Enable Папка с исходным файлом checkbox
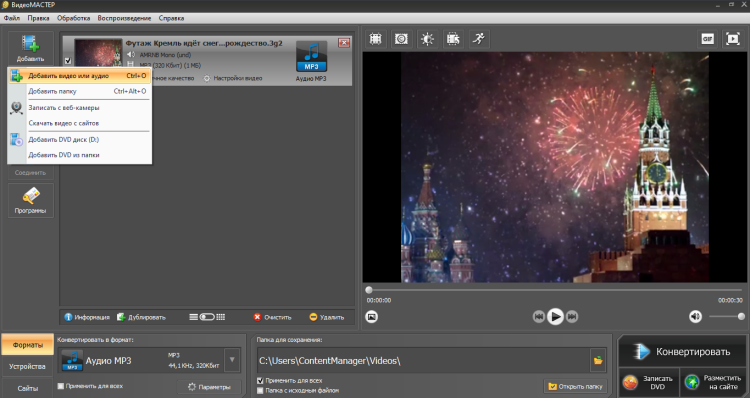 [260, 390]
